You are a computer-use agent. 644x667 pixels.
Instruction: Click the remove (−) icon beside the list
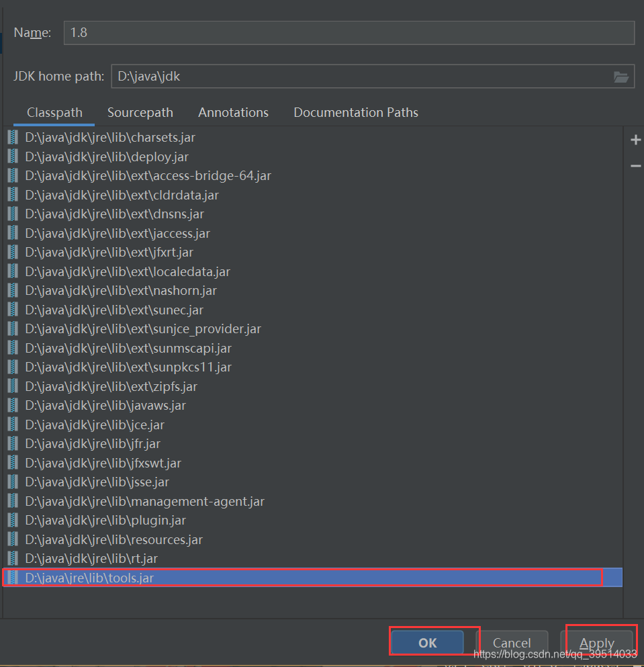[x=635, y=165]
